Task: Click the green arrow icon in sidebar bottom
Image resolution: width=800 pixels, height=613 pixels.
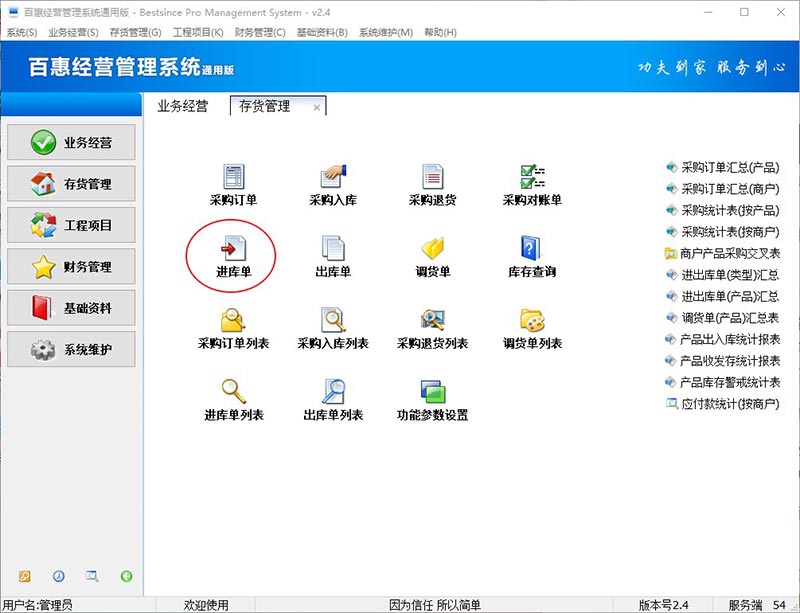Action: (x=126, y=576)
